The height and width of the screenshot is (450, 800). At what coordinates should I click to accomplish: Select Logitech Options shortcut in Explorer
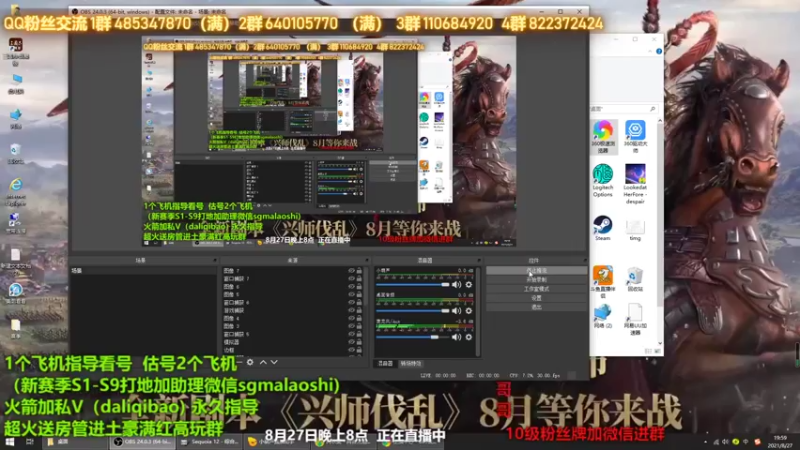click(x=603, y=181)
